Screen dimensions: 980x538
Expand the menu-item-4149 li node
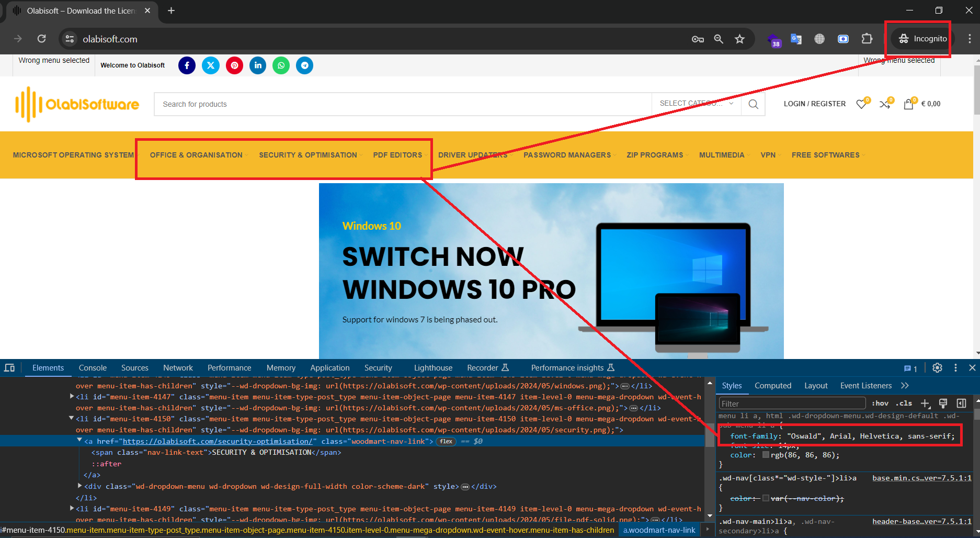click(72, 508)
